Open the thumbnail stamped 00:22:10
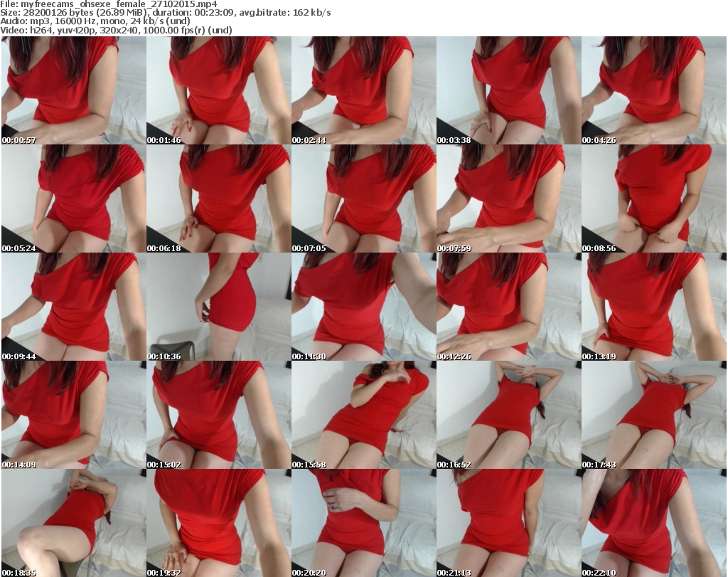The height and width of the screenshot is (577, 728). 654,523
